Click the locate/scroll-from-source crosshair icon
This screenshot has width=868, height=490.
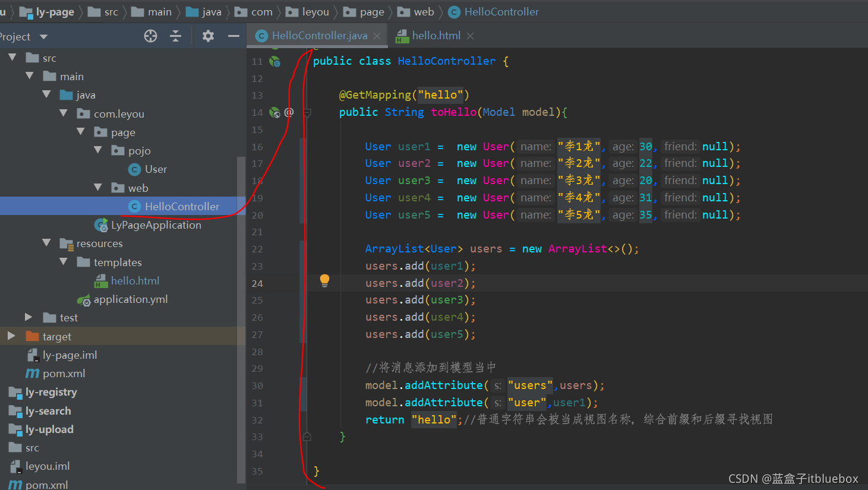(150, 36)
